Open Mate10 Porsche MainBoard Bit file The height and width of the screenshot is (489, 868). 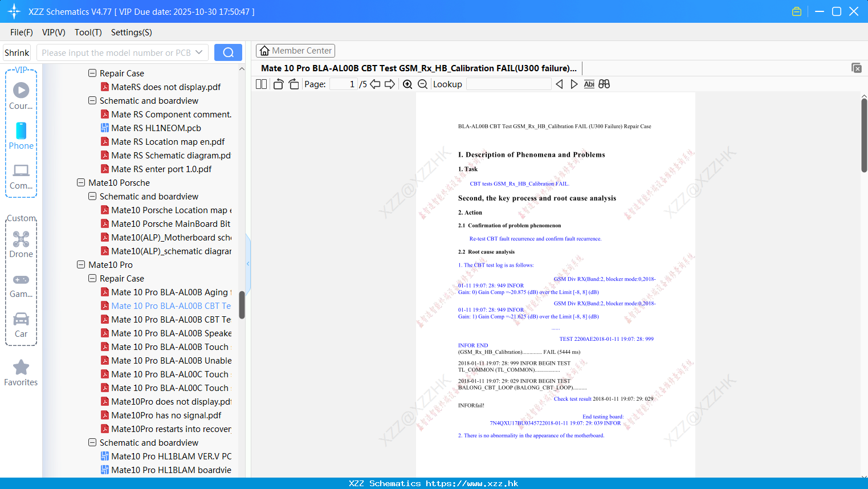(x=166, y=224)
